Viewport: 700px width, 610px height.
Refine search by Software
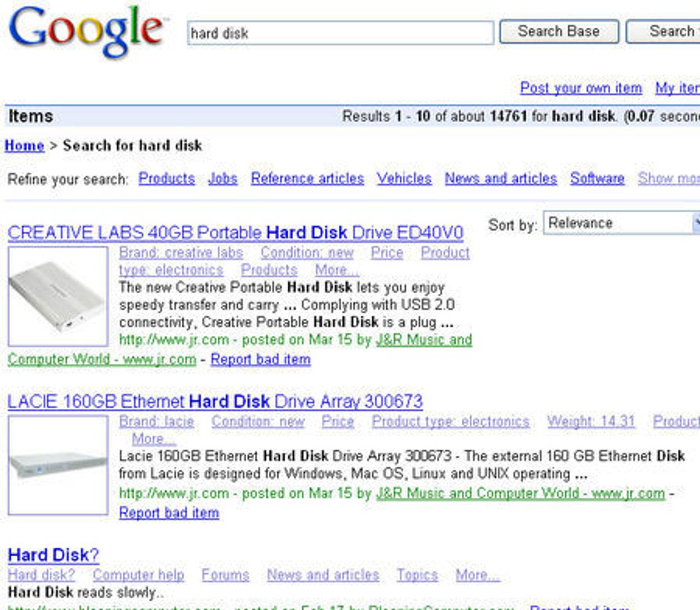click(597, 179)
